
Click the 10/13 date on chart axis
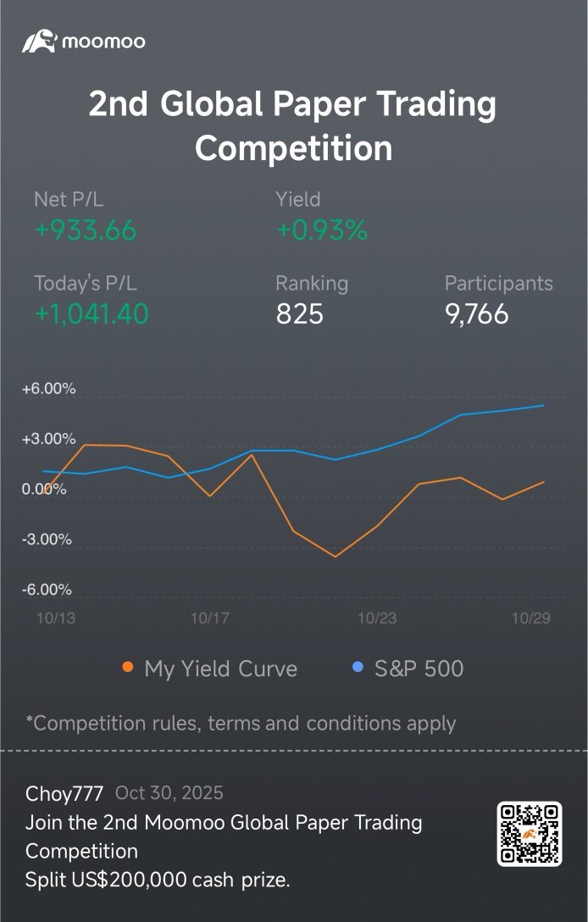point(55,619)
